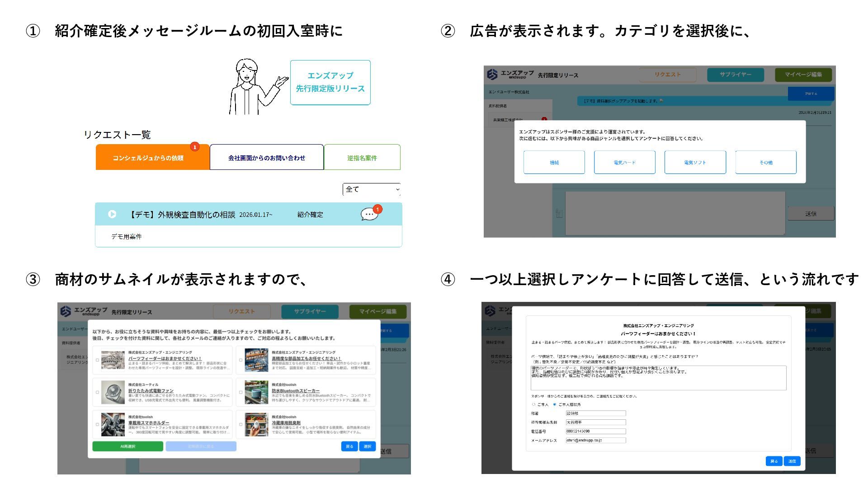Image resolution: width=868 pixels, height=488 pixels.
Task: Open the 逆指名案件 tab
Action: pos(362,158)
